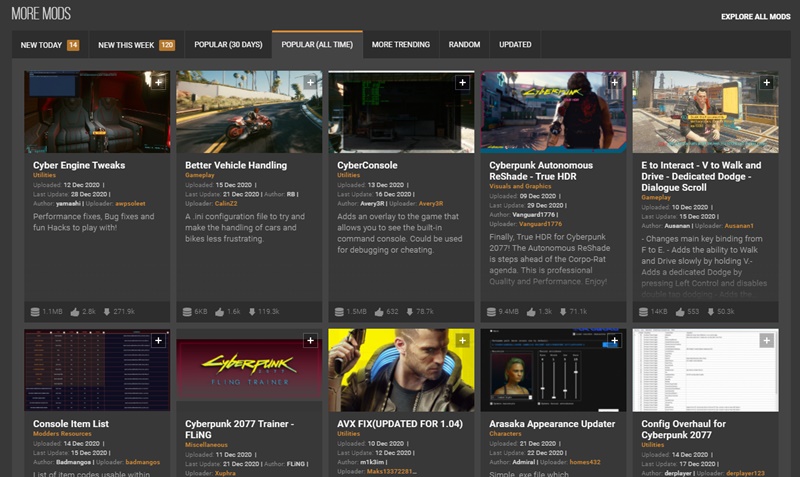Click uploader link Vanguard1776
800x477 pixels.
click(541, 224)
